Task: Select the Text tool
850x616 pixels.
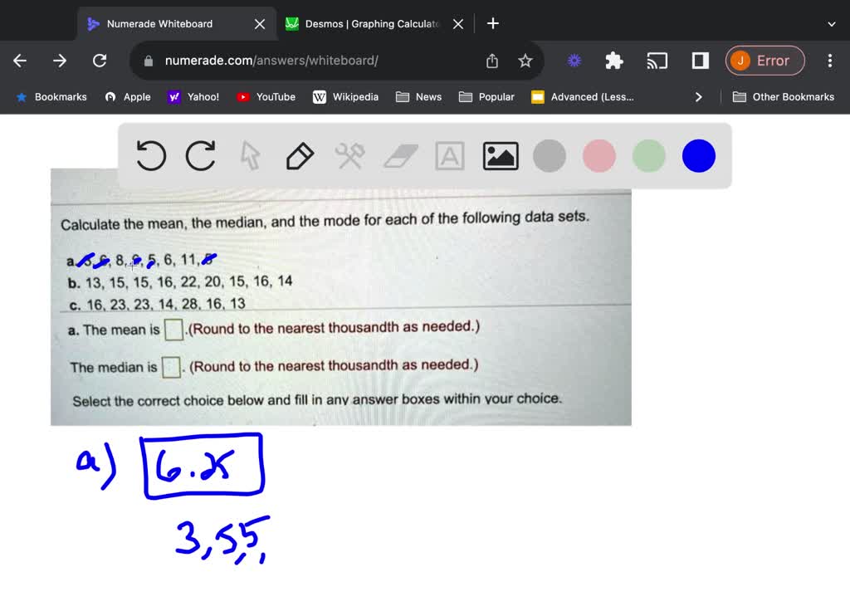Action: 449,155
